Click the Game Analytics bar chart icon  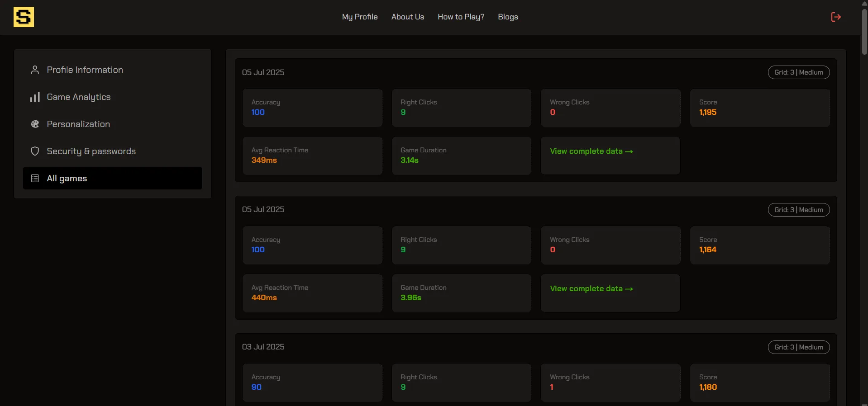click(35, 97)
